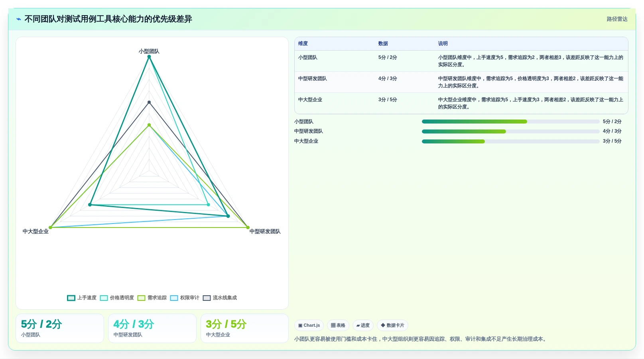The image size is (644, 359).
Task: Toggle the 价格透明度 legend swatch
Action: tap(104, 298)
